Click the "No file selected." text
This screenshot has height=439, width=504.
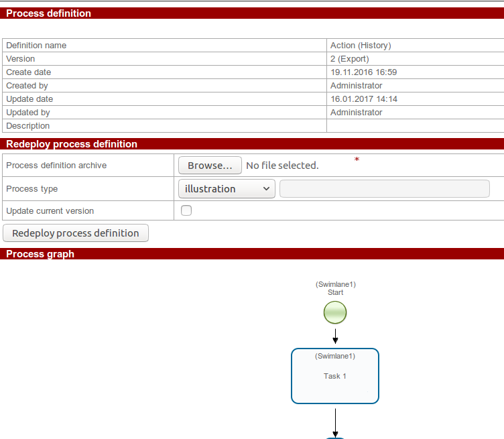282,166
